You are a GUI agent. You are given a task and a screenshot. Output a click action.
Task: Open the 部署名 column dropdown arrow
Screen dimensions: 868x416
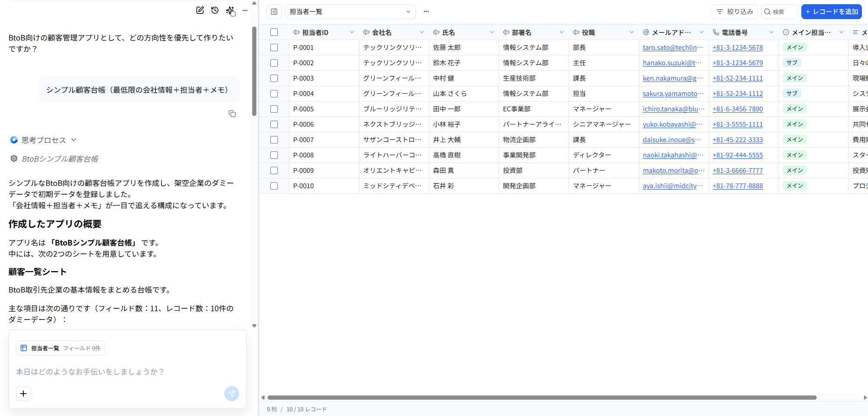561,32
